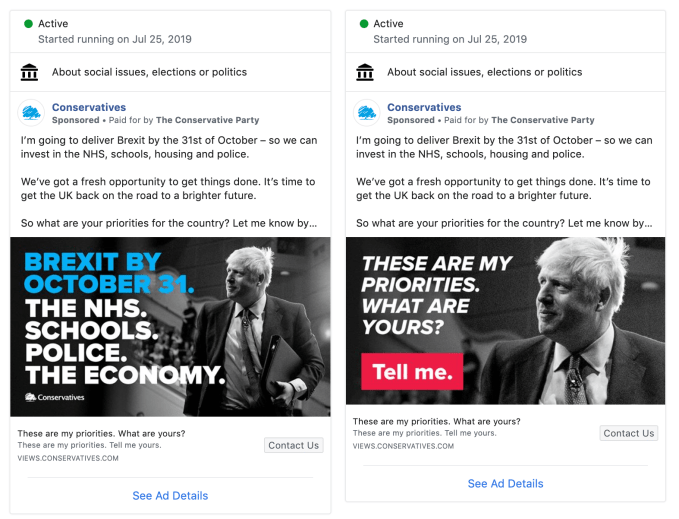
Task: Open the left ad's Conservatives page name link
Action: pos(89,107)
